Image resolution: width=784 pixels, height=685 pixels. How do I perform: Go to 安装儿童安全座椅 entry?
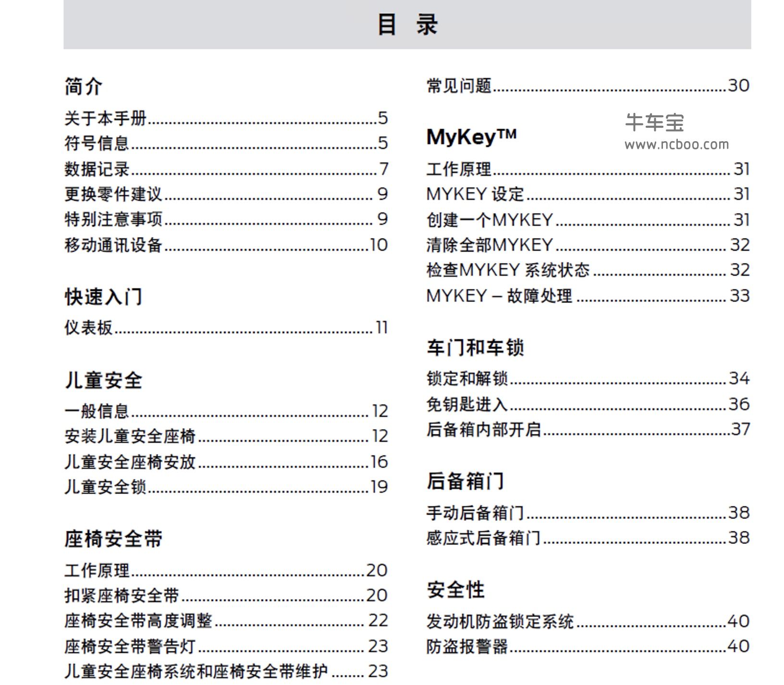[x=226, y=436]
